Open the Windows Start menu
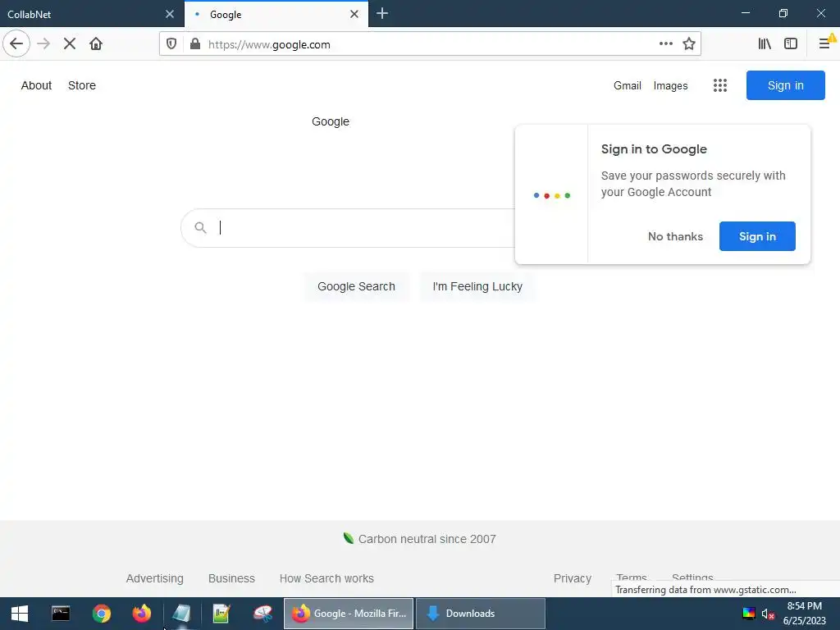 click(x=20, y=614)
